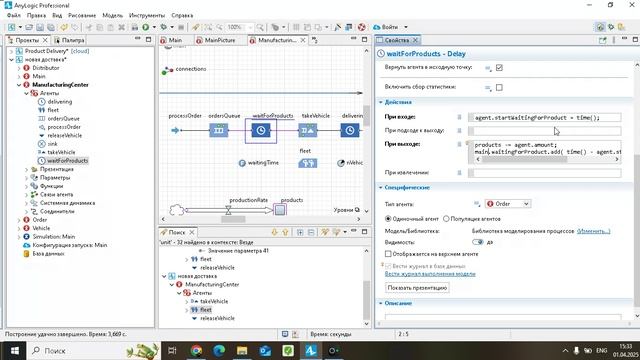Go to next search result (down arrow)
The width and height of the screenshot is (640, 360).
(x=274, y=232)
